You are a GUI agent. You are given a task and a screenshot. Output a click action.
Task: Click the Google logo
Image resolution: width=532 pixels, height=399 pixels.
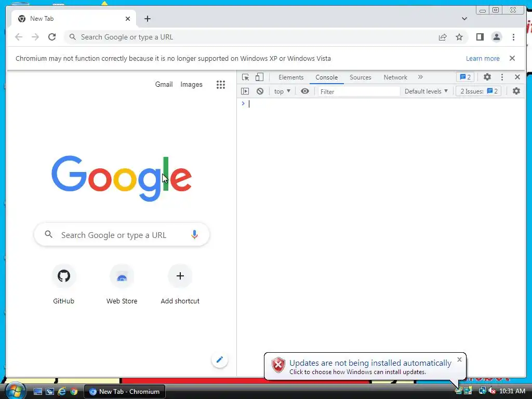122,179
